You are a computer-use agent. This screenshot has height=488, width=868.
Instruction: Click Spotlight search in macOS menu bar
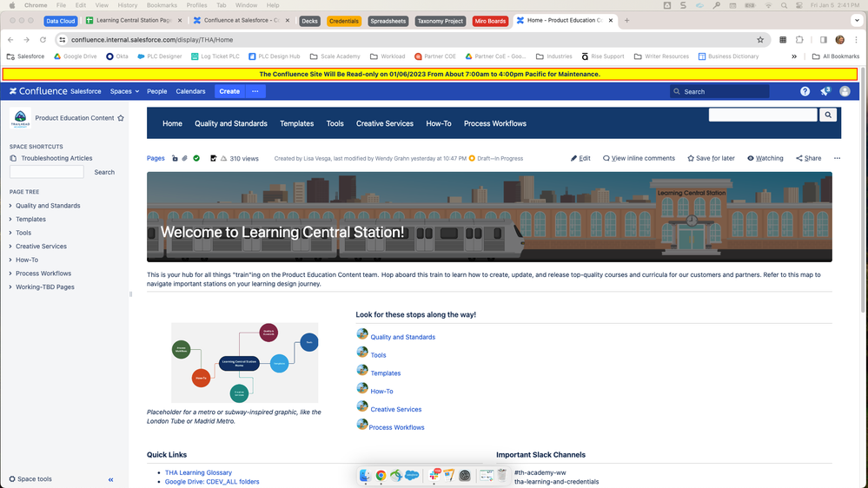784,5
